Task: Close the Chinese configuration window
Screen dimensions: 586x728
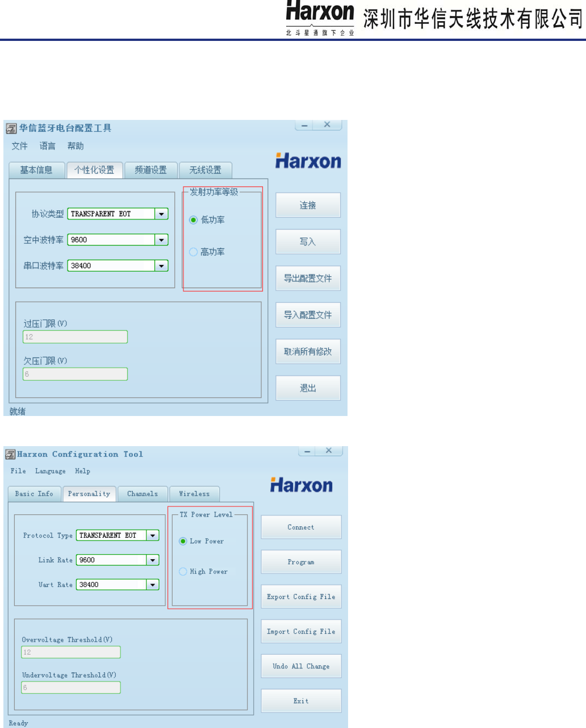Action: (328, 125)
